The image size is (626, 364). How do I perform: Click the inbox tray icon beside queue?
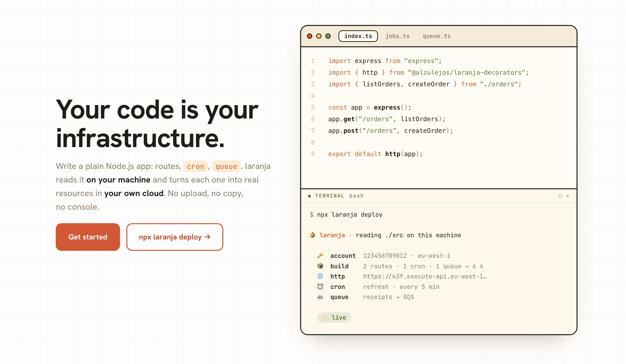pos(320,297)
